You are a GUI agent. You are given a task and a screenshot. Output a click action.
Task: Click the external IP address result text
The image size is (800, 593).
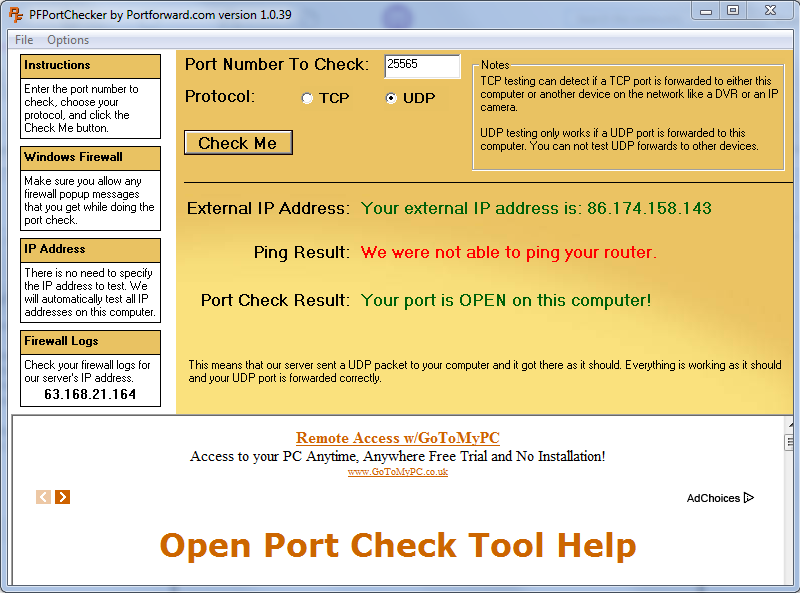(536, 208)
